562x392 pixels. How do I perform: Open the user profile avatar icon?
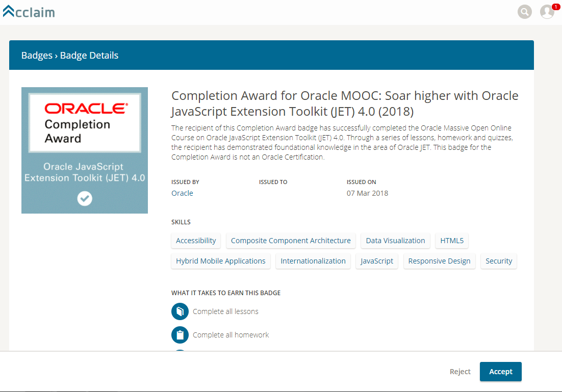coord(547,12)
